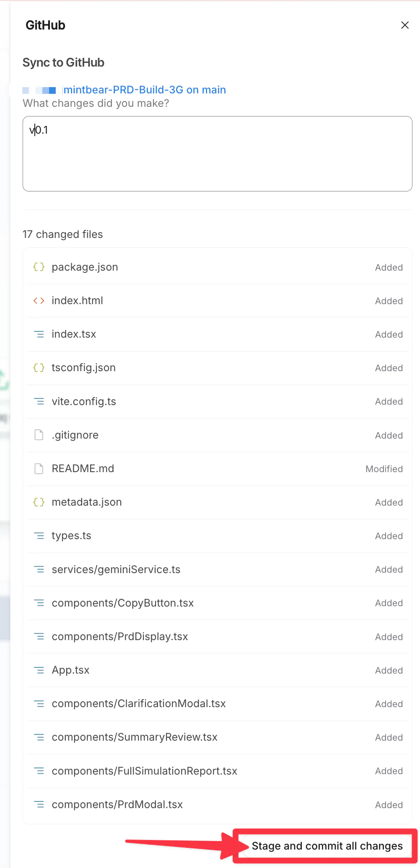
Task: Select the services/geminiService.ts file row
Action: pyautogui.click(x=218, y=569)
